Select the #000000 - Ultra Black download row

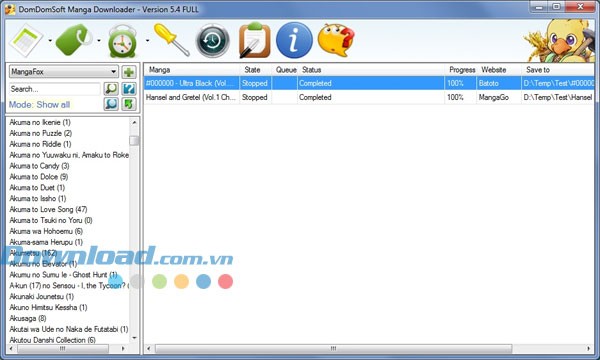(369, 83)
